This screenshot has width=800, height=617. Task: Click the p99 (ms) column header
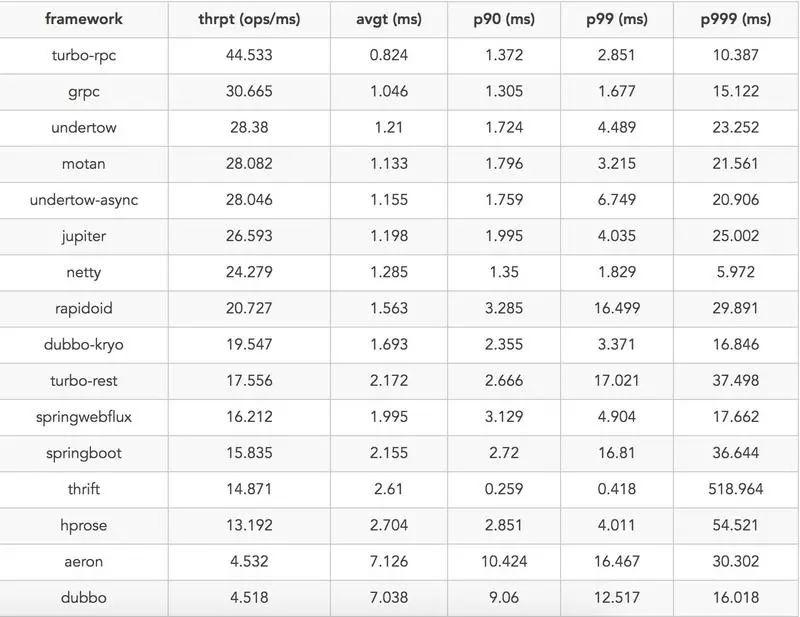(617, 19)
